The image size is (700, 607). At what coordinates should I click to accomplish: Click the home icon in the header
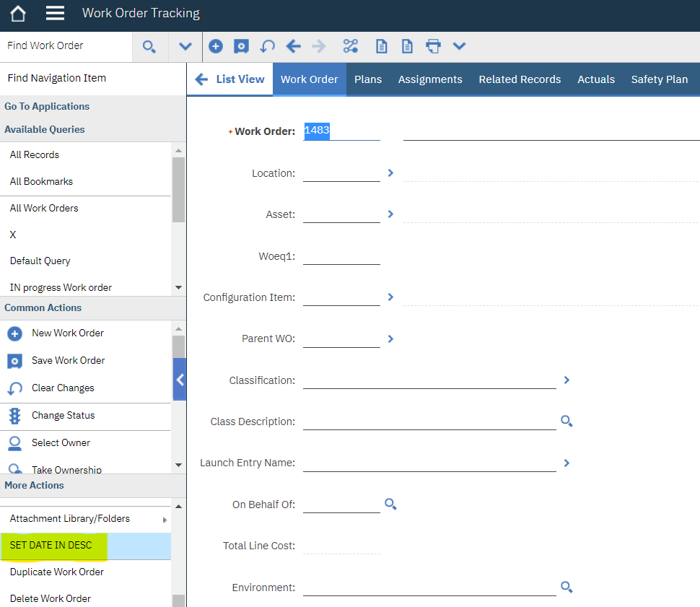17,13
